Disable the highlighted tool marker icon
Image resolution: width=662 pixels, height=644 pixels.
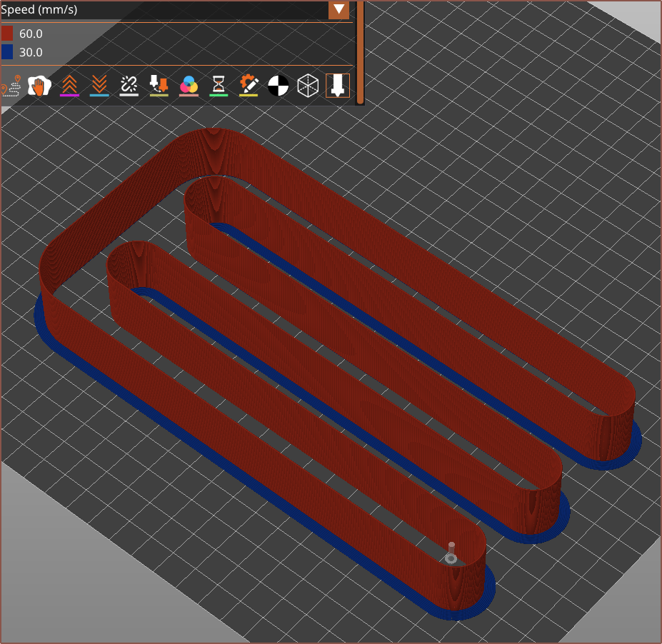338,86
